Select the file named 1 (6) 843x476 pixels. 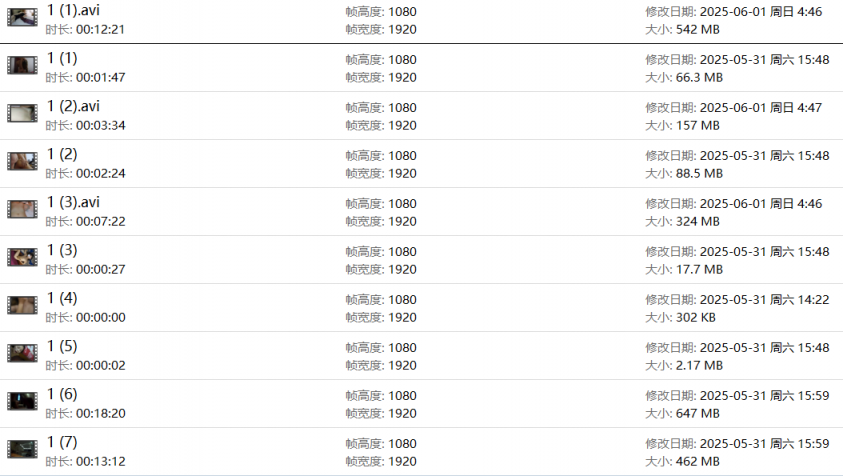pyautogui.click(x=62, y=394)
